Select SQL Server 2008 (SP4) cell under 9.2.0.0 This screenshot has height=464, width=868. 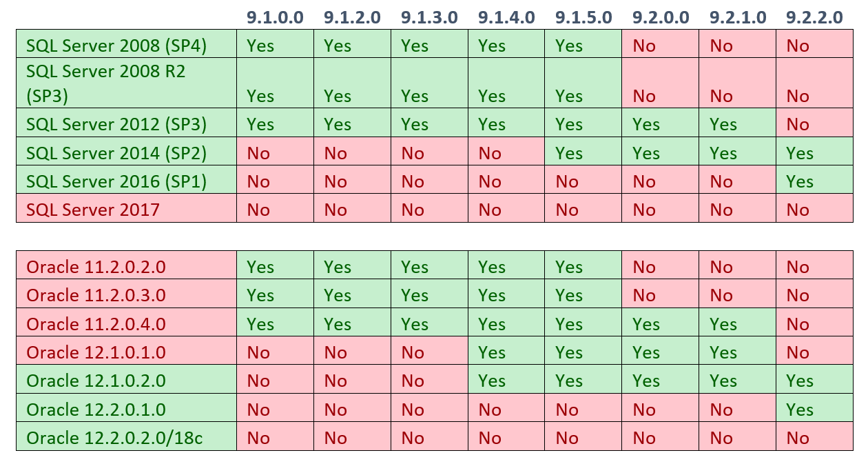pos(643,46)
